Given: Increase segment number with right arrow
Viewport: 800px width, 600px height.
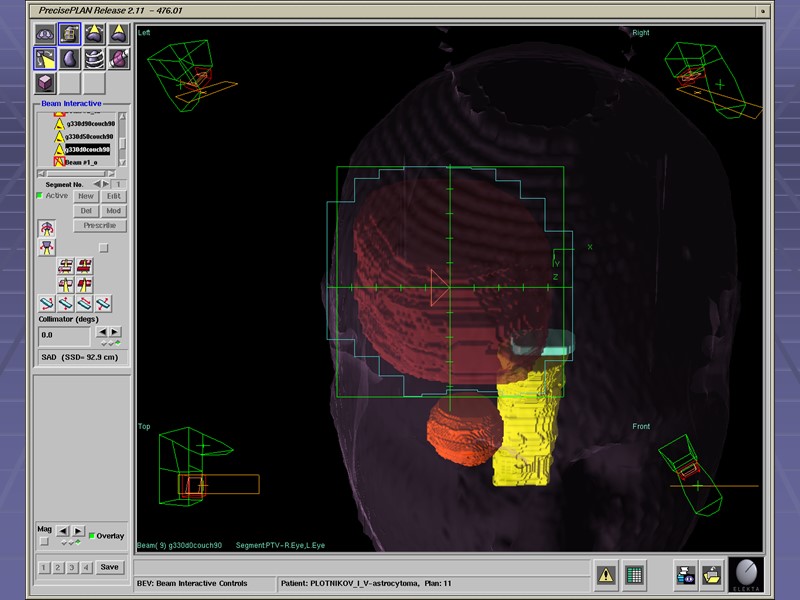Looking at the screenshot, I should click(x=106, y=184).
